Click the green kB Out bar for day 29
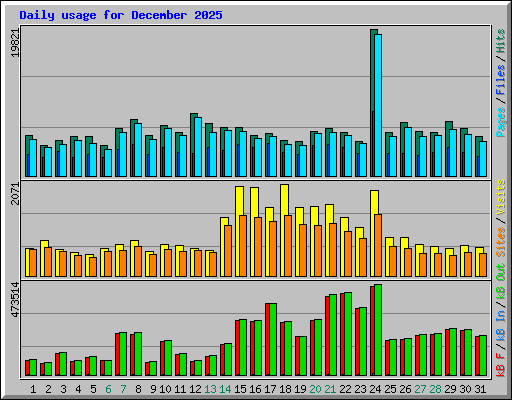Screen dimensions: 512x400 pos(453,352)
